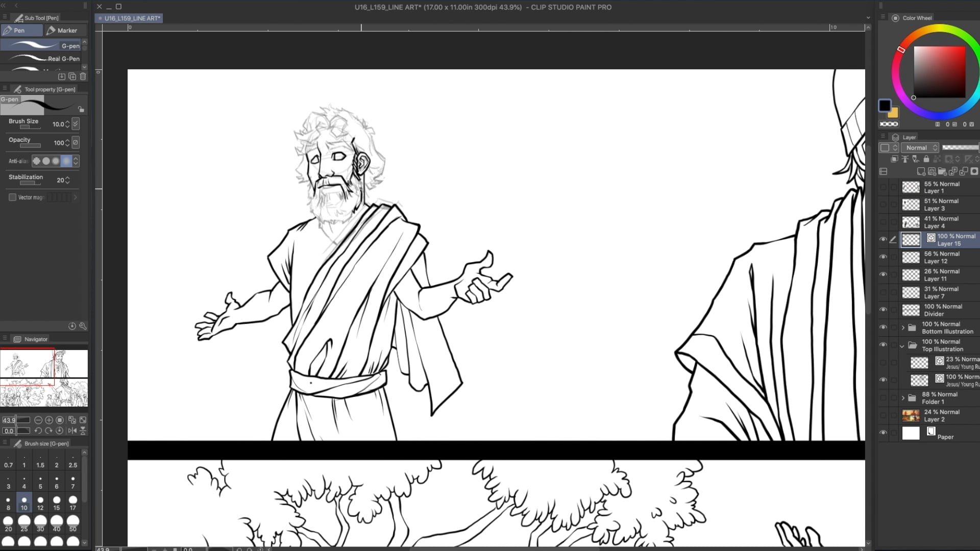
Task: Lock the currently selected layer
Action: [x=926, y=159]
